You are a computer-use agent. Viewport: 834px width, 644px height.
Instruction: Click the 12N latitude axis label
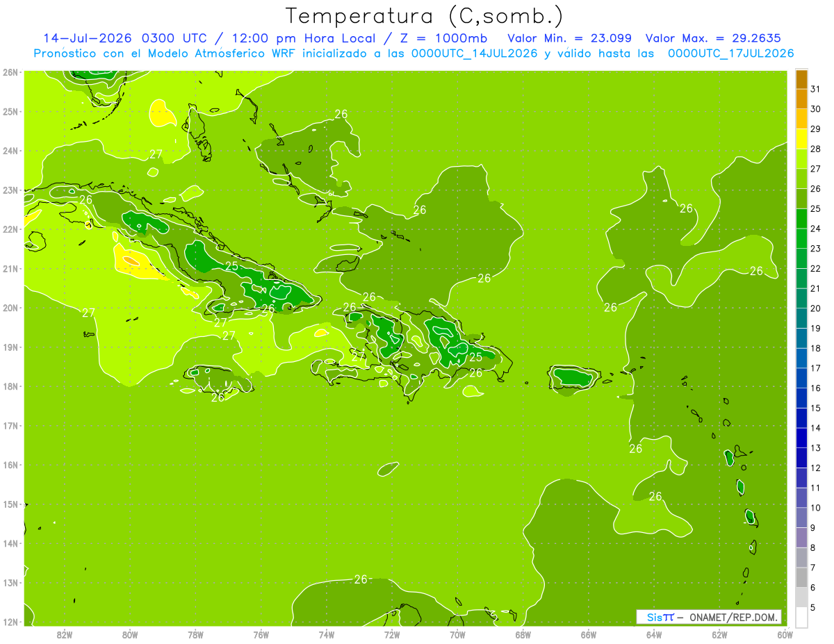click(10, 622)
